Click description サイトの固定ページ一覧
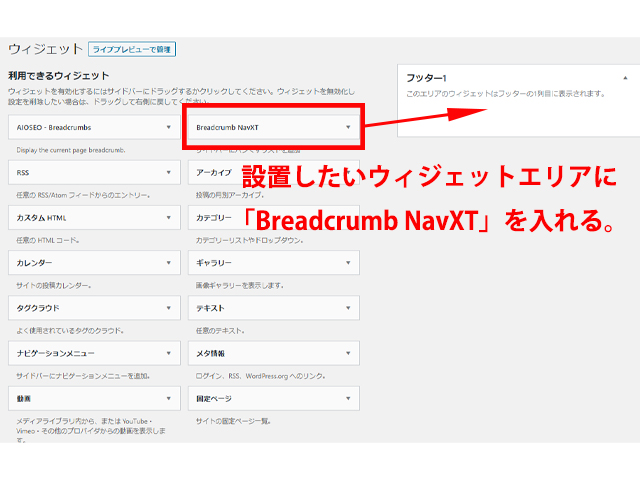 click(x=233, y=421)
